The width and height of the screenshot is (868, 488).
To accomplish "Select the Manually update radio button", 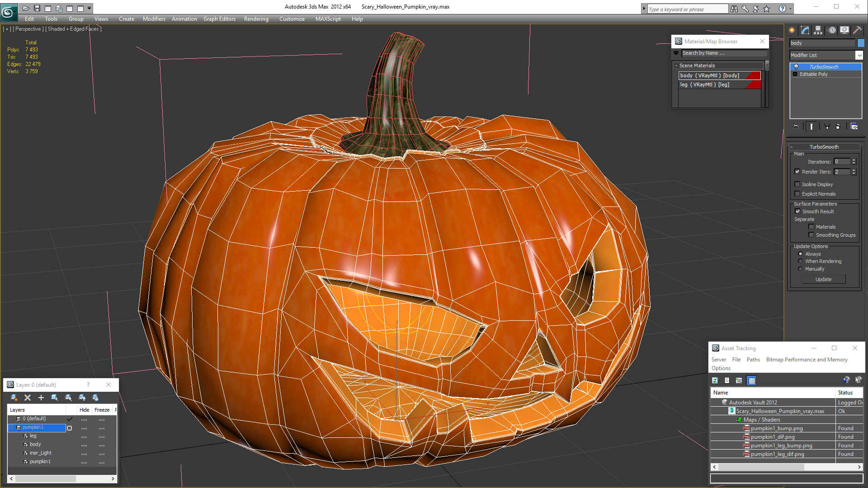I will [800, 269].
